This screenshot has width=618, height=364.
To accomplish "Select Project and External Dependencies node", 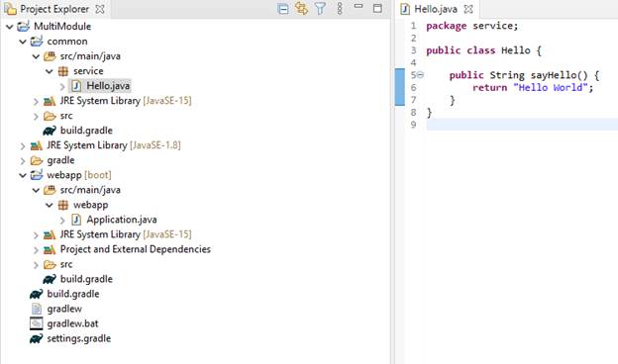I will point(135,249).
